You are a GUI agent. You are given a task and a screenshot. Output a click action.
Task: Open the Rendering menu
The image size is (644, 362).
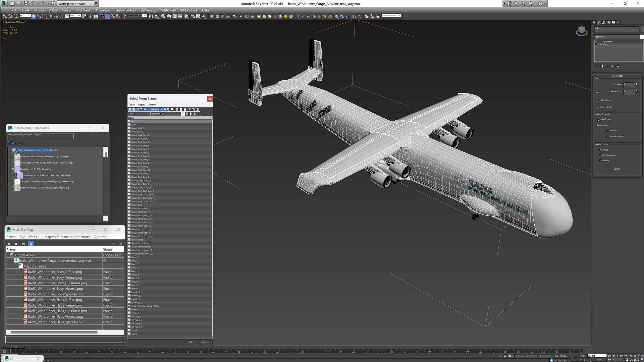click(148, 10)
